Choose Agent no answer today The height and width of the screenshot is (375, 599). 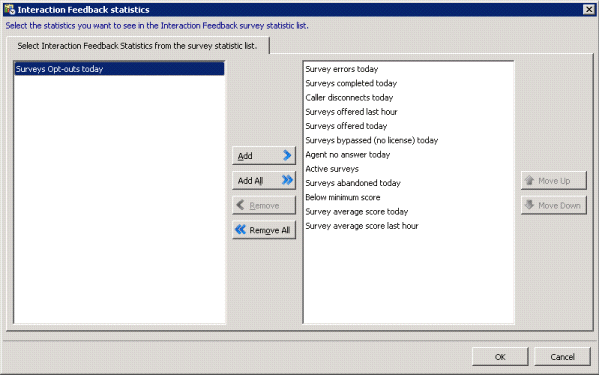click(x=348, y=155)
